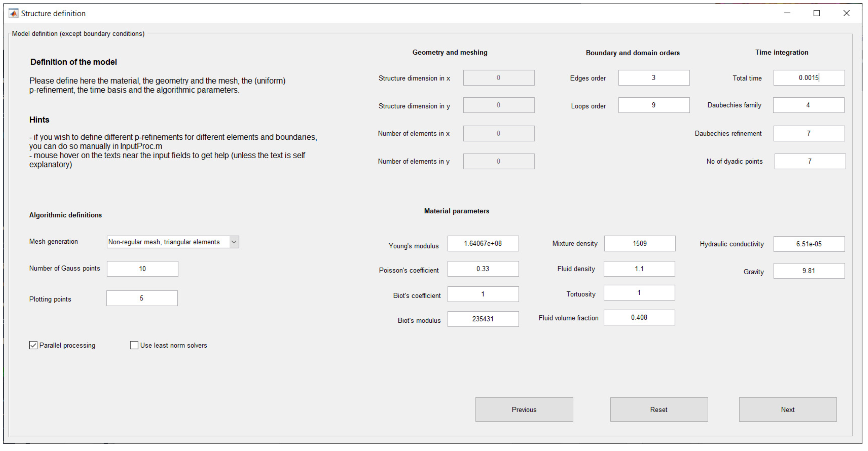Viewport: 868px width, 451px height.
Task: Minimize the Structure definition window
Action: (787, 13)
